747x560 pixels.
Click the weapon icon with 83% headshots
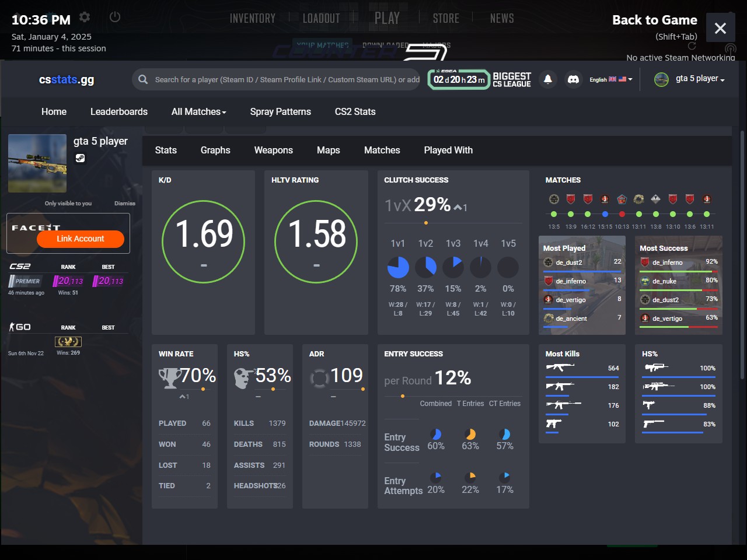654,423
